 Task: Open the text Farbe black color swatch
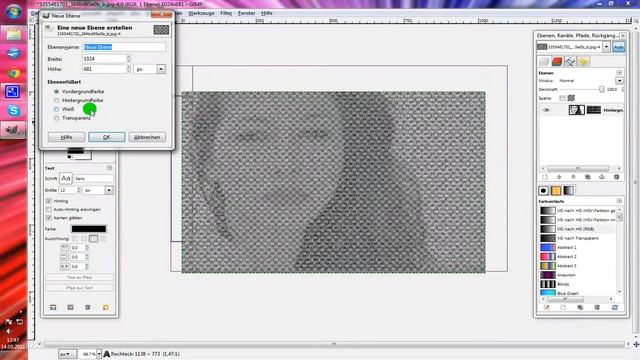point(89,229)
